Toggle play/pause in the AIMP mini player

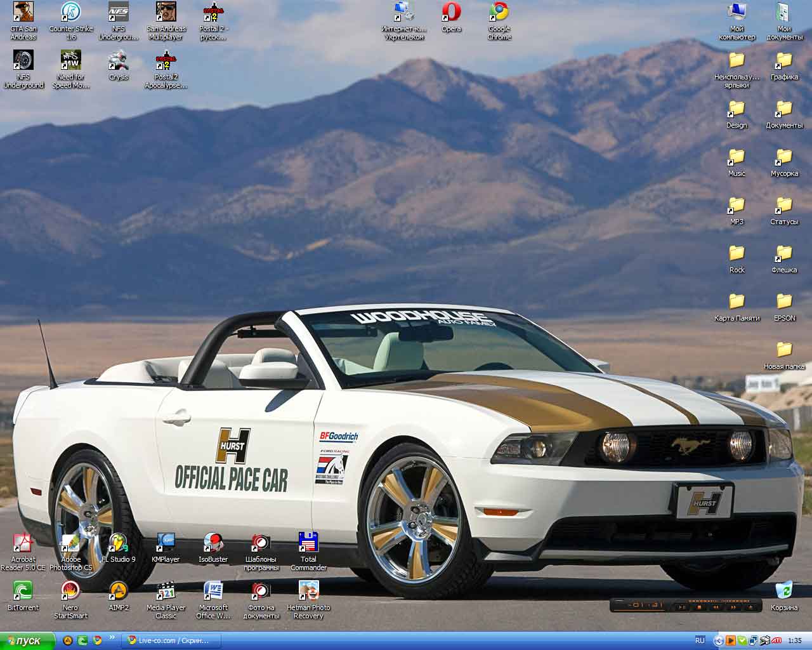[x=682, y=606]
